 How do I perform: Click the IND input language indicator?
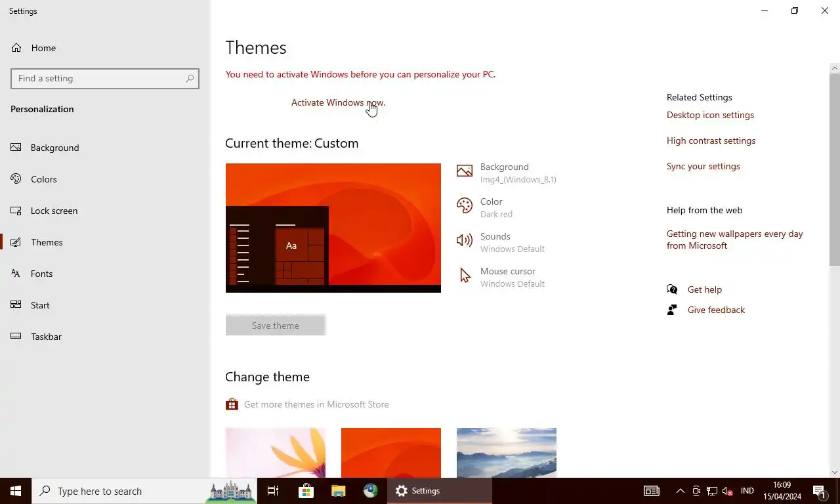(747, 491)
